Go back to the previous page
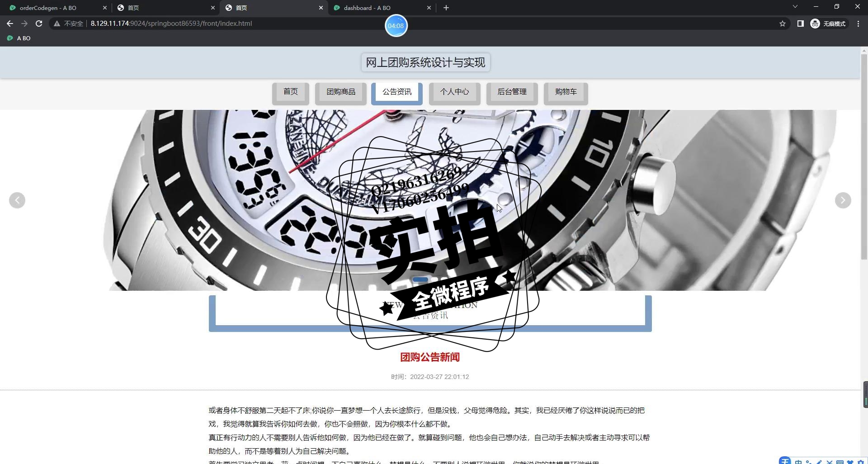Screen dimensions: 868x464 [x=10, y=24]
